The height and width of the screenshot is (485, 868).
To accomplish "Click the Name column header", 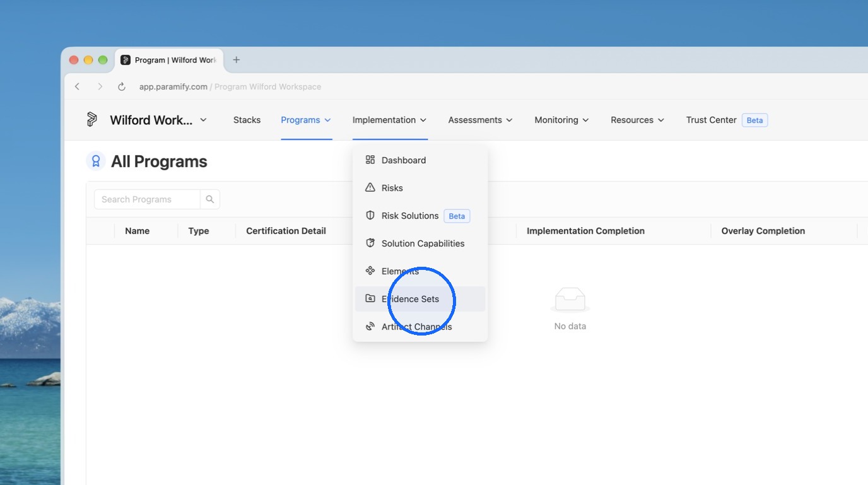I will point(137,231).
